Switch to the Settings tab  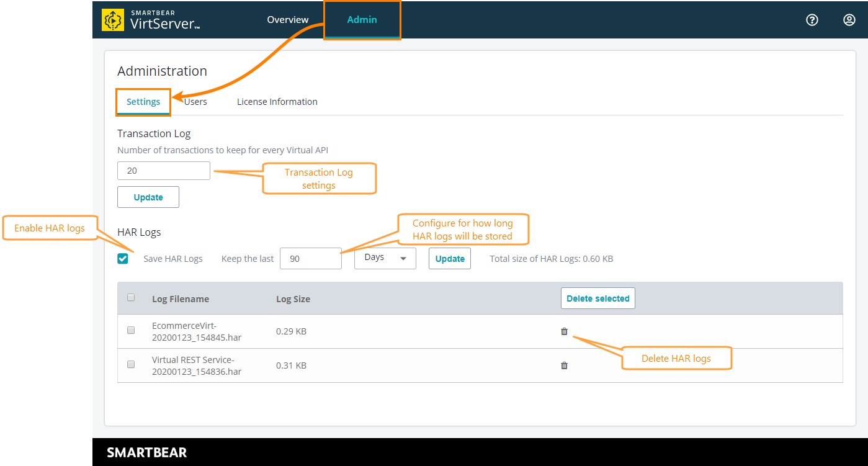[143, 102]
